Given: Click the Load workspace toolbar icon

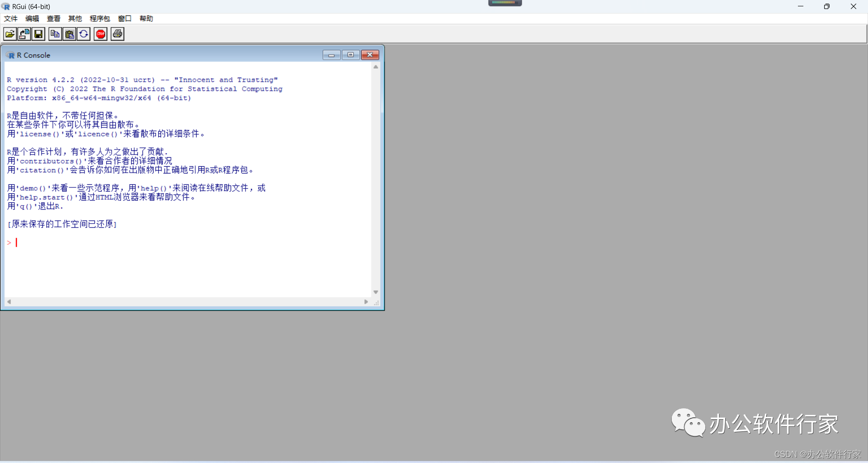Looking at the screenshot, I should click(x=24, y=34).
